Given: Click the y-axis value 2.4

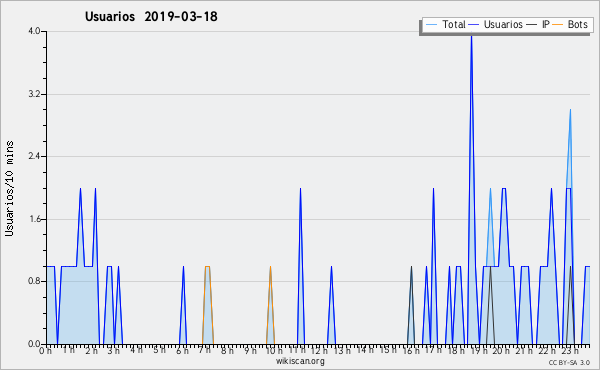Looking at the screenshot, I should click(x=34, y=156).
